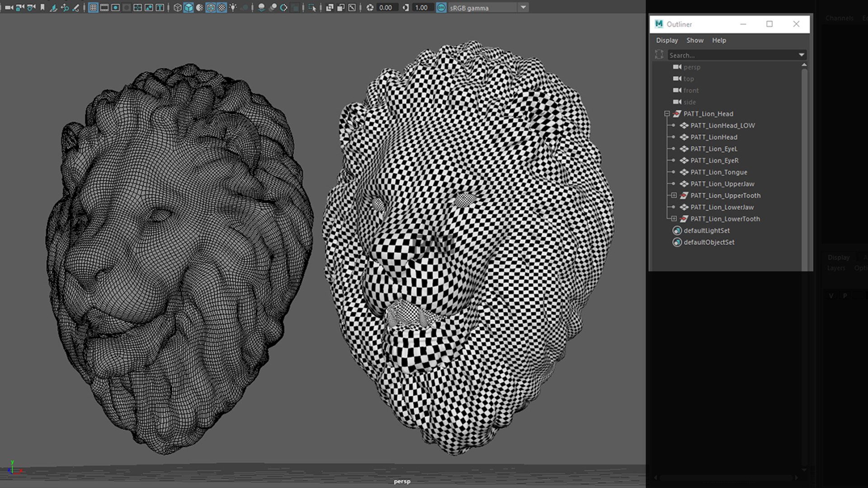The height and width of the screenshot is (488, 868).
Task: Click the Isolate Select icon
Action: click(312, 8)
